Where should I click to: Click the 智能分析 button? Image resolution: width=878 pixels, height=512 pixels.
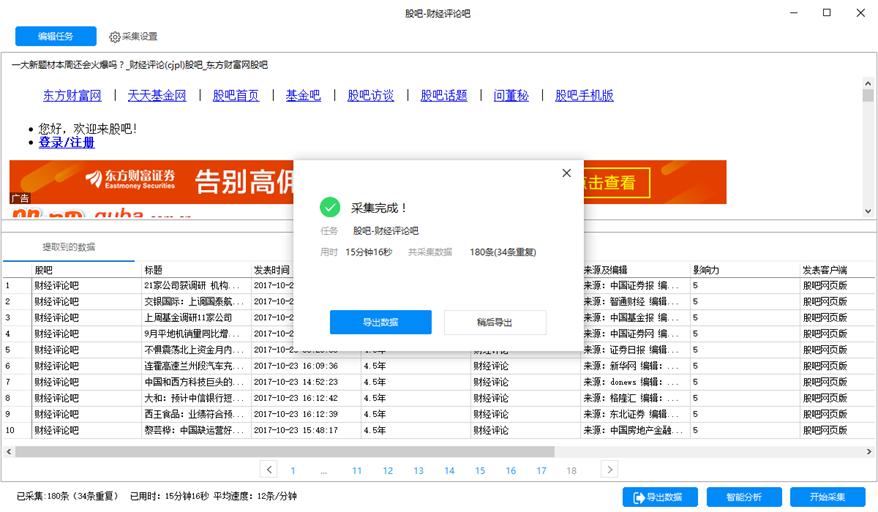pyautogui.click(x=744, y=497)
